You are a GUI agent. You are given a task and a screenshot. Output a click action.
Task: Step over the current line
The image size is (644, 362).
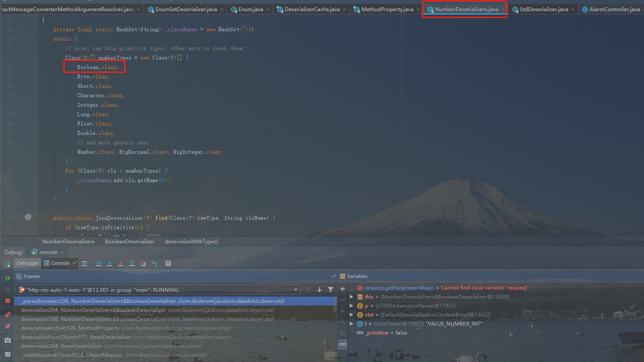[98, 263]
